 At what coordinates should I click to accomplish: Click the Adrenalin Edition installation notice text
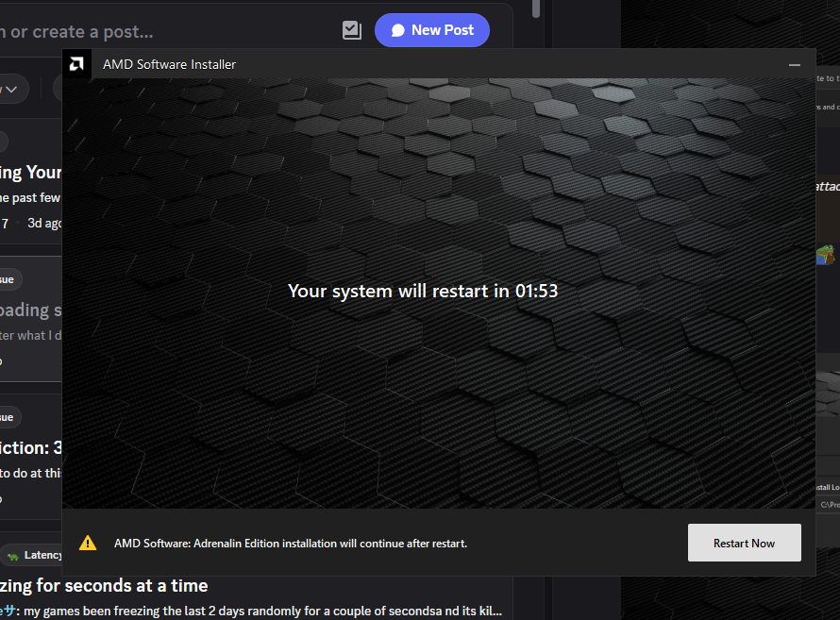(291, 544)
